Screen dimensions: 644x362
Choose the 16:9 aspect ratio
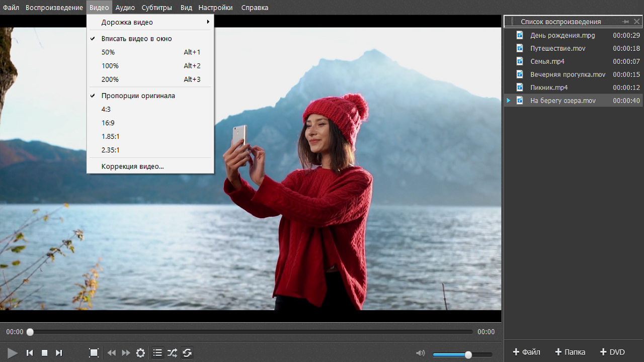pos(150,123)
